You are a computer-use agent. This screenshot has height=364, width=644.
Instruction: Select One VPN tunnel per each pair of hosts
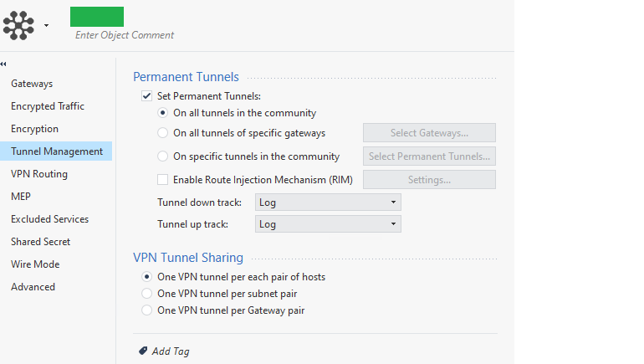(146, 276)
